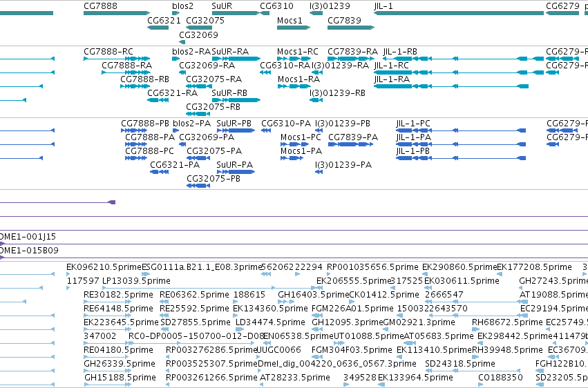This screenshot has width=588, height=388.
Task: Select the JIL-1-RC transcript label
Action: pyautogui.click(x=392, y=65)
